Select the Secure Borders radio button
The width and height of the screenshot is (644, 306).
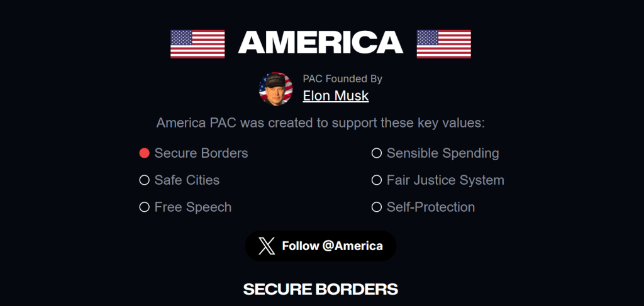144,153
